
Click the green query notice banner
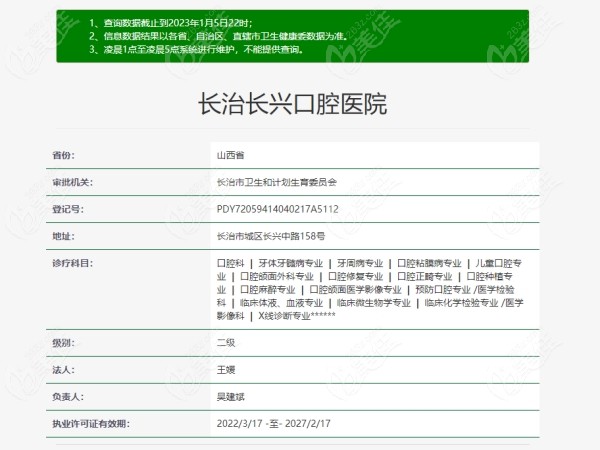tap(299, 34)
